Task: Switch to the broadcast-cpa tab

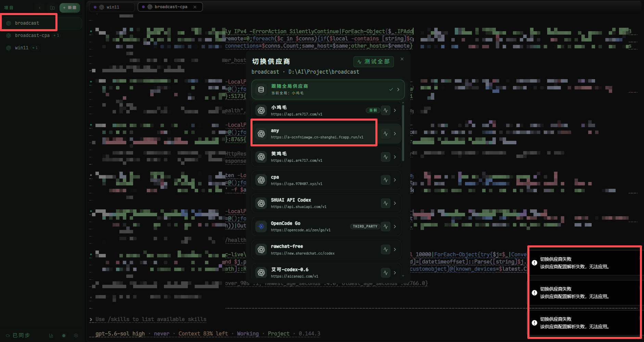Action: (x=170, y=7)
